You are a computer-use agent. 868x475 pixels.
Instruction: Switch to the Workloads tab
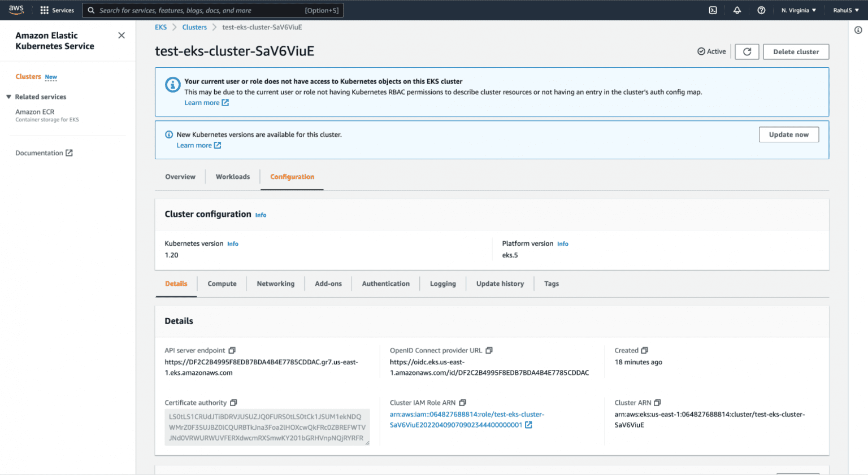point(232,177)
